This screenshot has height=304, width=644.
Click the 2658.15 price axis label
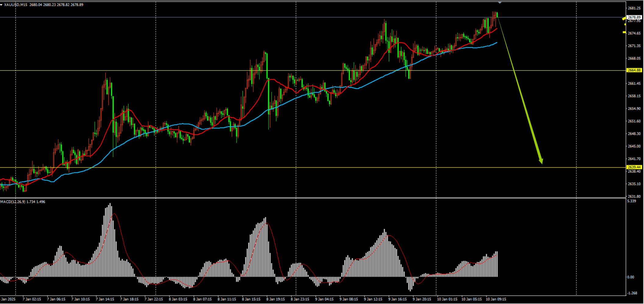[x=634, y=96]
